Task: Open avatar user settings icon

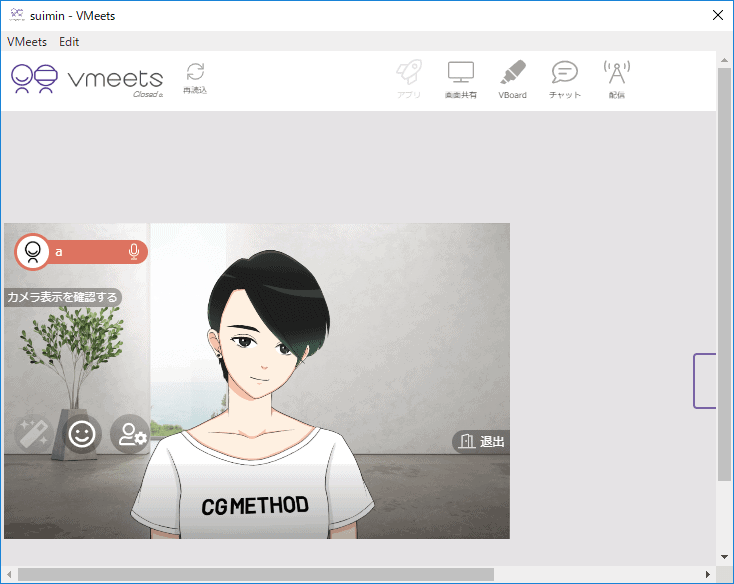Action: [x=130, y=433]
